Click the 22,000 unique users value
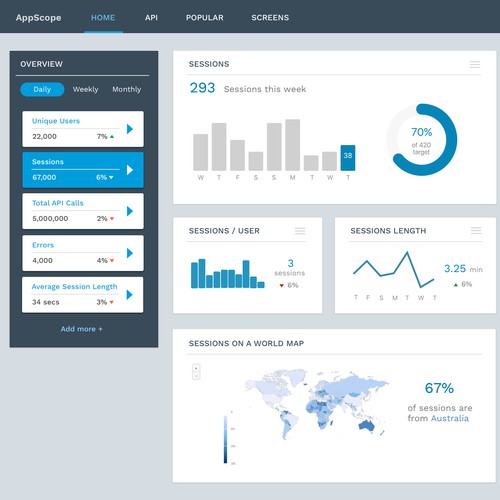 point(44,136)
